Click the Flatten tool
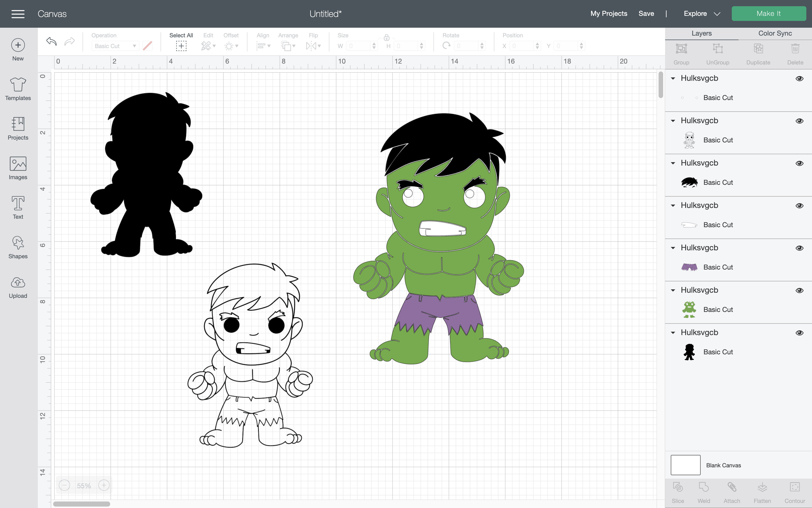The width and height of the screenshot is (812, 508). pyautogui.click(x=762, y=492)
